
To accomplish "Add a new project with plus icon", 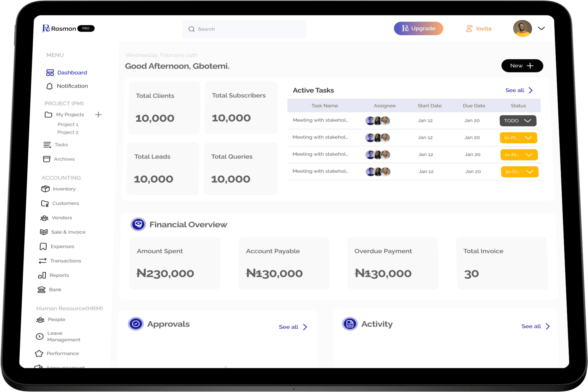I will pos(98,115).
